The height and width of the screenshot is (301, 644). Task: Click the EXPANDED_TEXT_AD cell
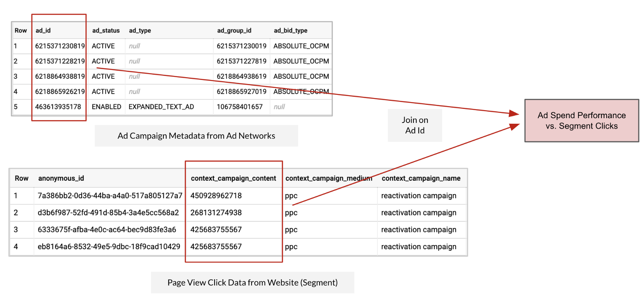click(x=161, y=107)
